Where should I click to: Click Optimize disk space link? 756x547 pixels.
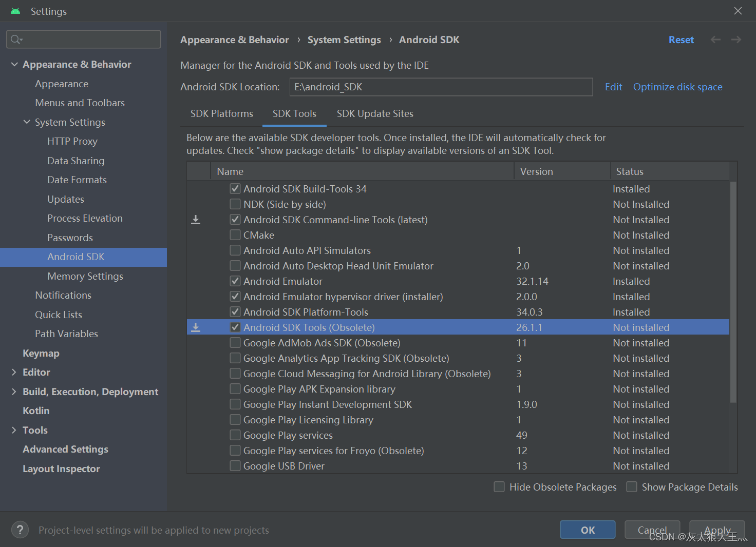677,87
